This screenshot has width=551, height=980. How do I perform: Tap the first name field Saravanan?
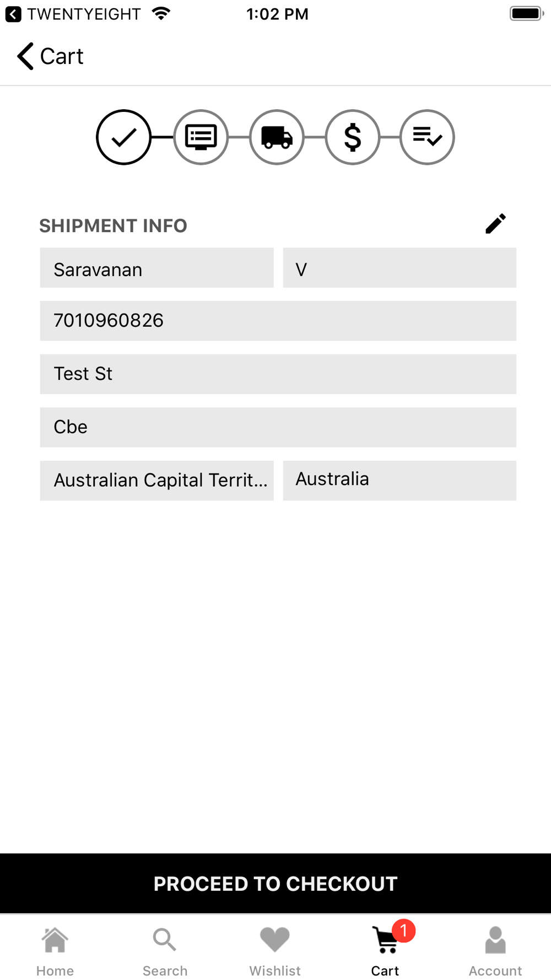pyautogui.click(x=156, y=268)
